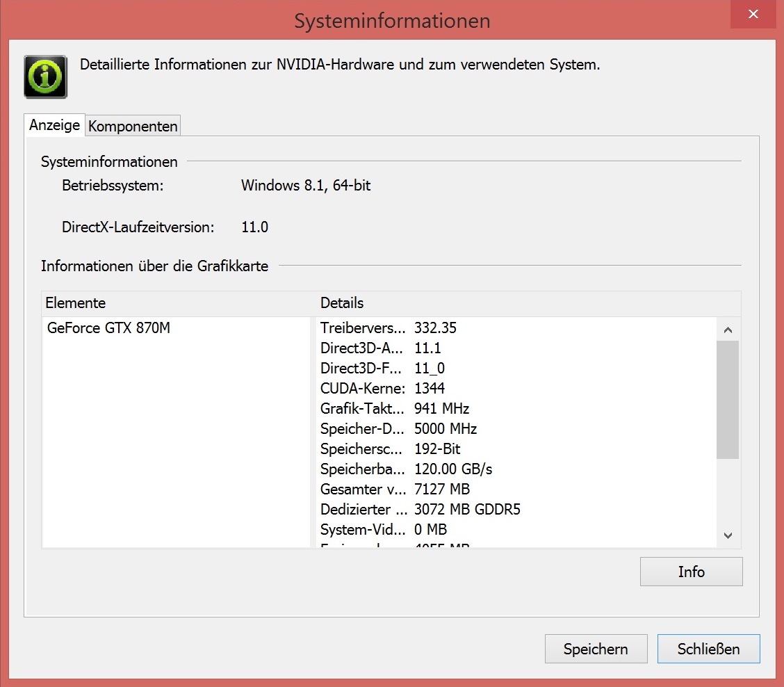Click the driver version value 332.35
This screenshot has width=784, height=687.
[x=435, y=328]
